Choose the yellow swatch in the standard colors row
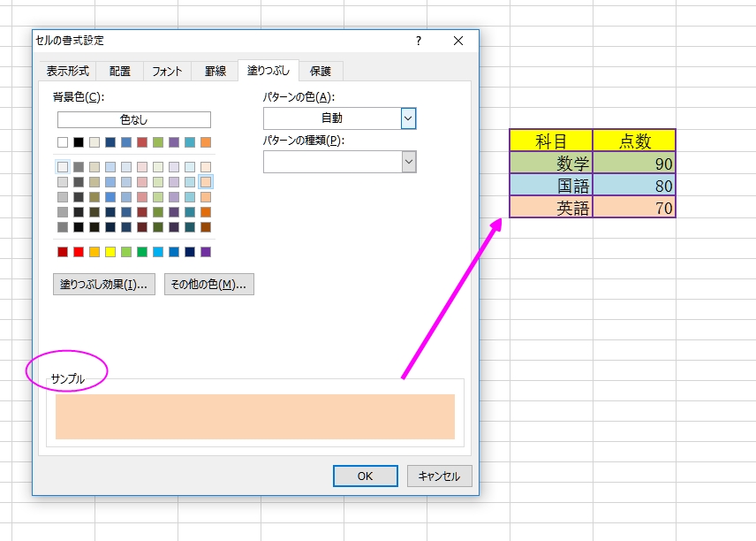This screenshot has height=541, width=756. tap(110, 252)
